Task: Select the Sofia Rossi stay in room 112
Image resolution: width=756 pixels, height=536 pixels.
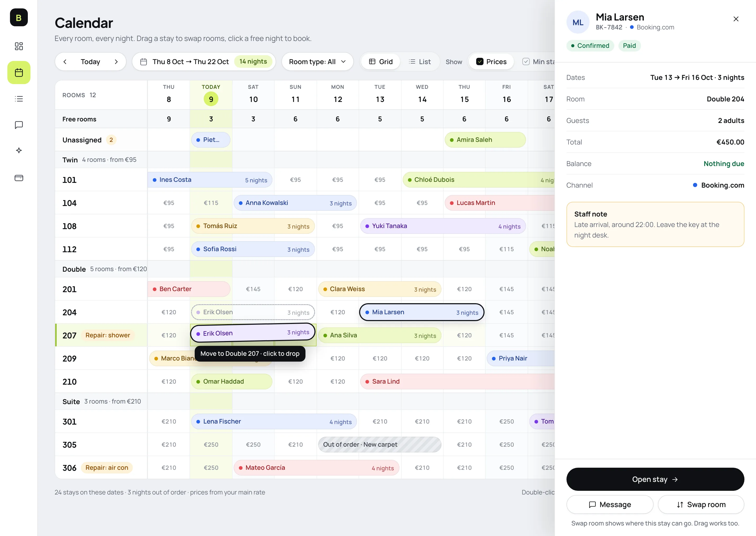Action: click(253, 249)
